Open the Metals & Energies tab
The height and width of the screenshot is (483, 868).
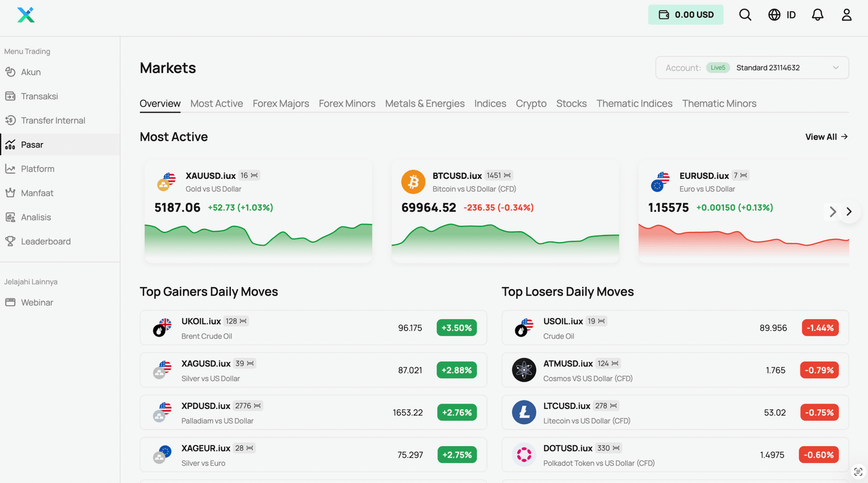[x=425, y=103]
